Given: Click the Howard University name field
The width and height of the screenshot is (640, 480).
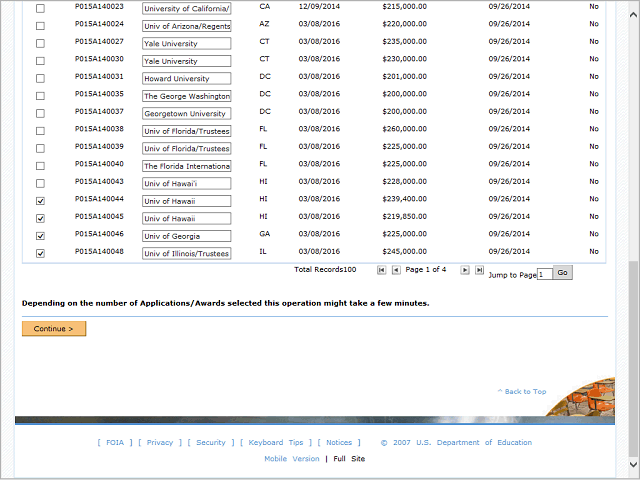Looking at the screenshot, I should click(x=187, y=78).
